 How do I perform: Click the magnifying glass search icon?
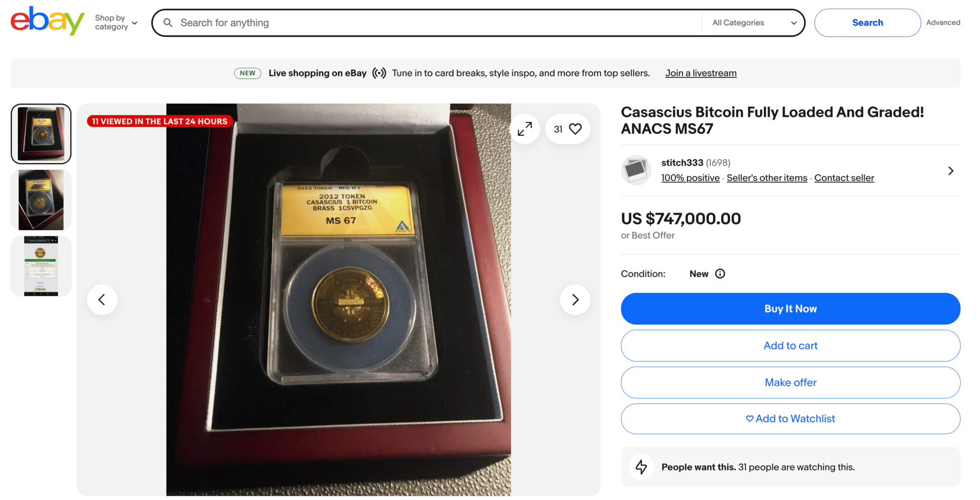tap(167, 22)
